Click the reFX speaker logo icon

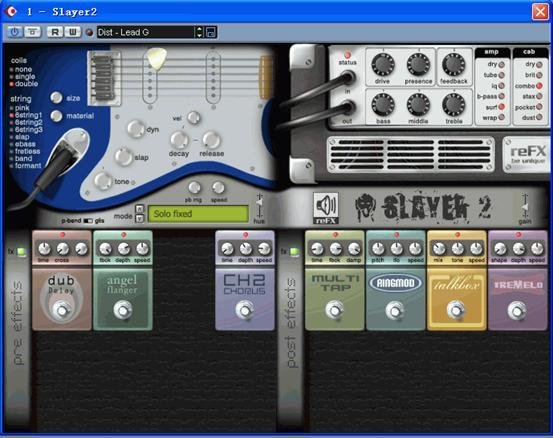326,208
